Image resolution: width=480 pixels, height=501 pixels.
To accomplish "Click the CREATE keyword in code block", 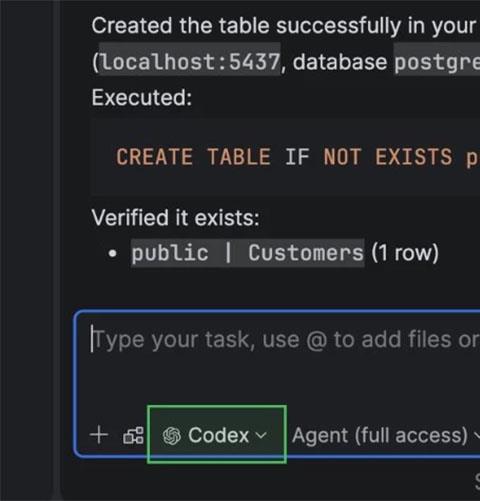I will [154, 157].
